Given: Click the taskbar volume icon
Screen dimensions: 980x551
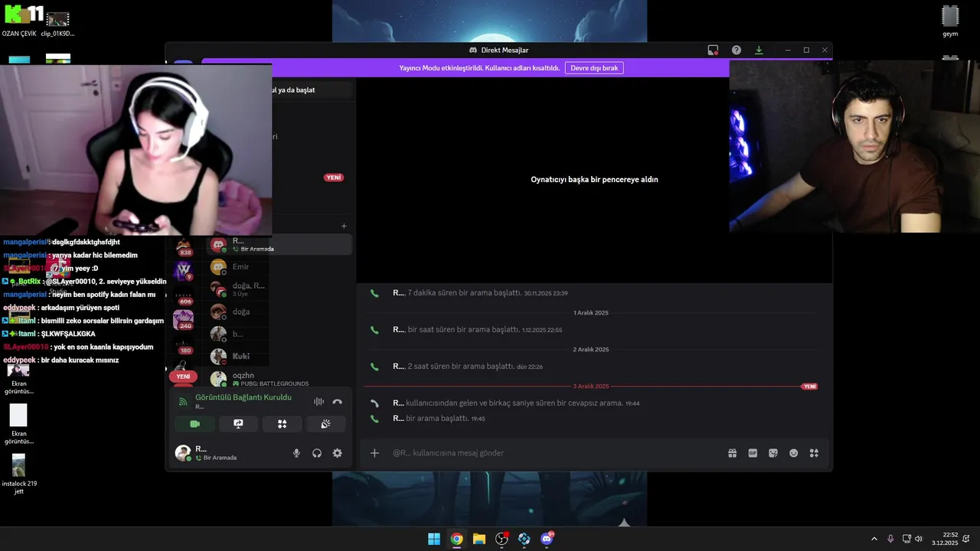Looking at the screenshot, I should pos(919,539).
